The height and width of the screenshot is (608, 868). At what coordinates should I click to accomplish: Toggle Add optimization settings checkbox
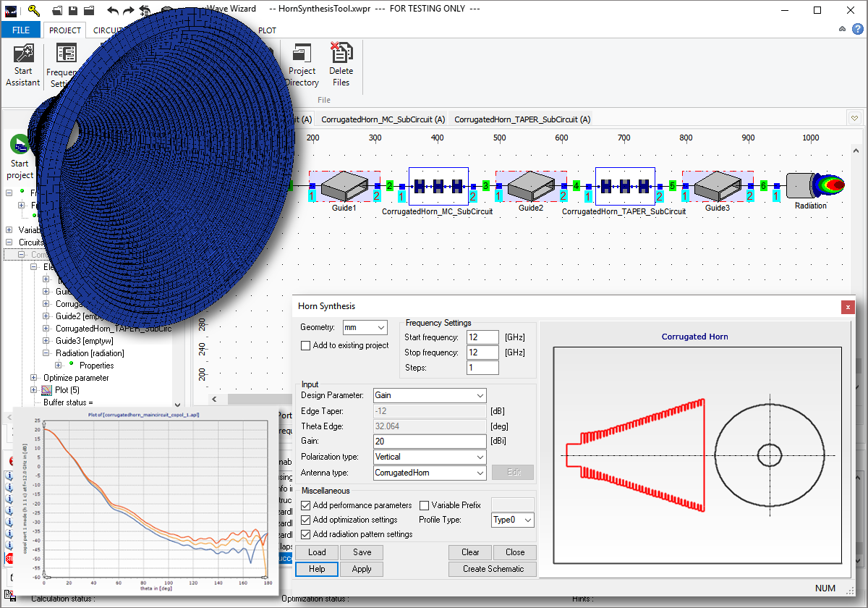tap(306, 520)
